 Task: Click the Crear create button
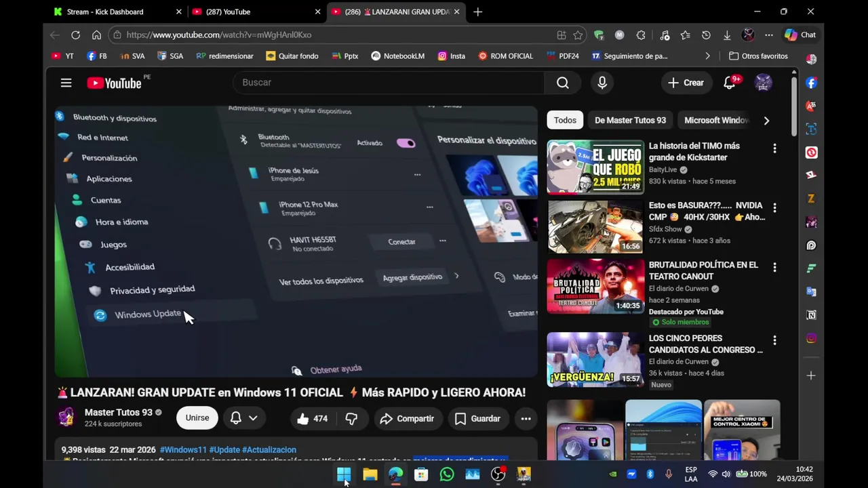[x=686, y=83]
